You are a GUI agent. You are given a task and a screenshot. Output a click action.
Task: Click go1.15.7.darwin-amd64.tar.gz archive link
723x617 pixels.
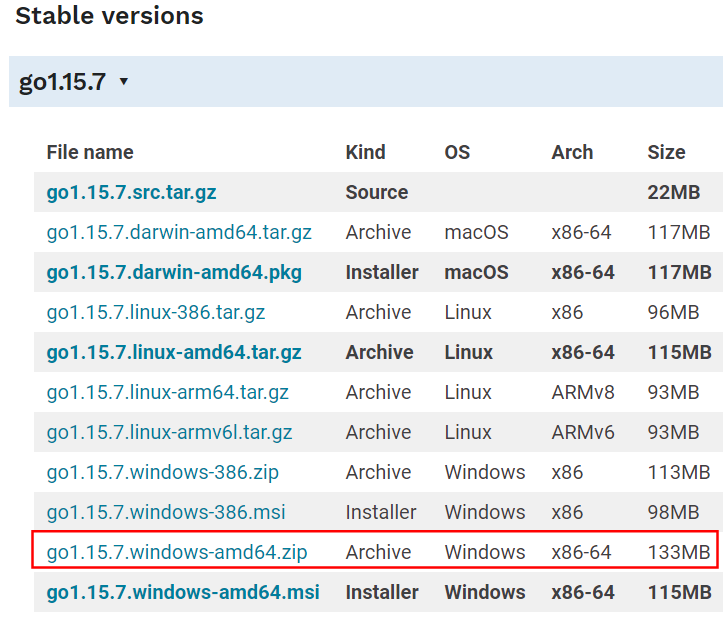179,232
